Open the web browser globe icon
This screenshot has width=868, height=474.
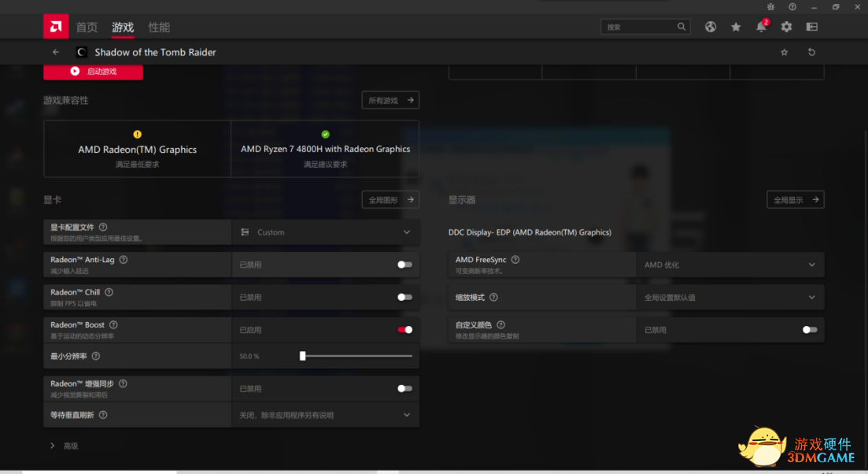tap(711, 27)
